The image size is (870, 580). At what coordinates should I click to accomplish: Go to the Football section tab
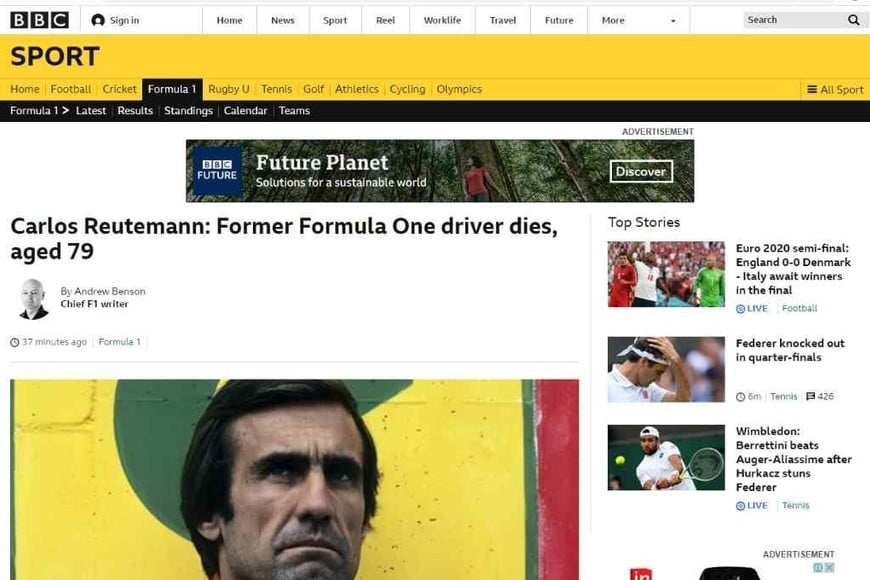[x=70, y=89]
